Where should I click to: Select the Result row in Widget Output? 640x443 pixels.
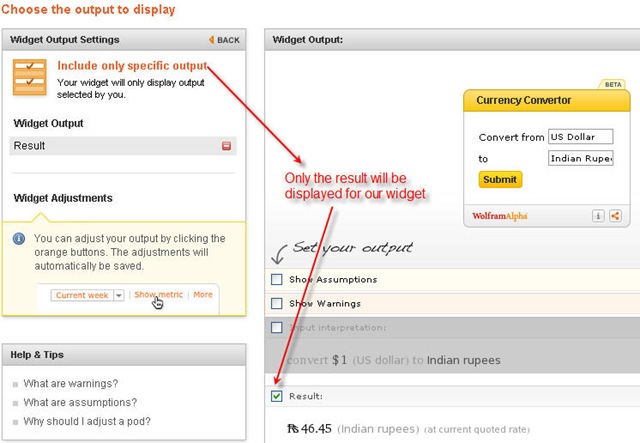click(123, 146)
